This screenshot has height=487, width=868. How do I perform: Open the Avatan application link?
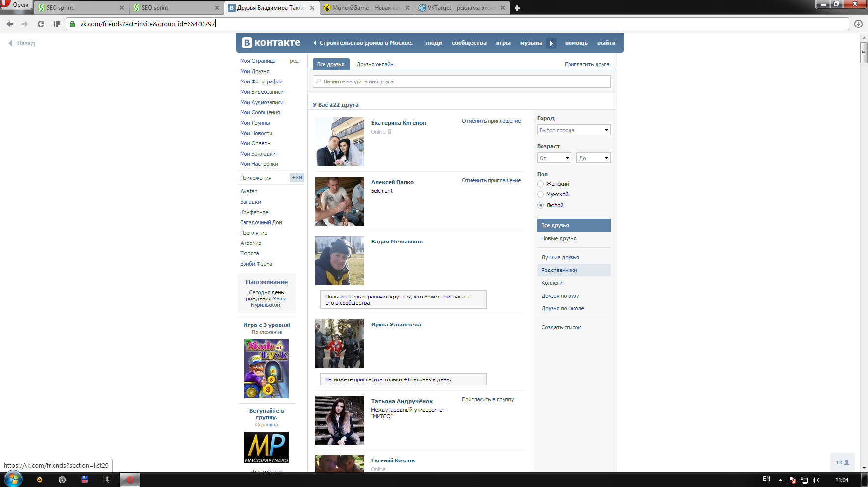click(249, 191)
